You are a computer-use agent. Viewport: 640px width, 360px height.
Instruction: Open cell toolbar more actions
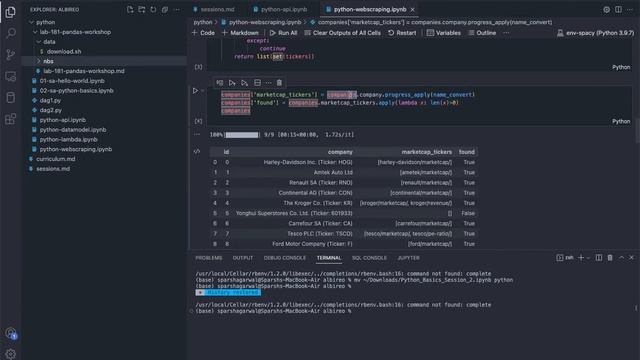(x=268, y=83)
